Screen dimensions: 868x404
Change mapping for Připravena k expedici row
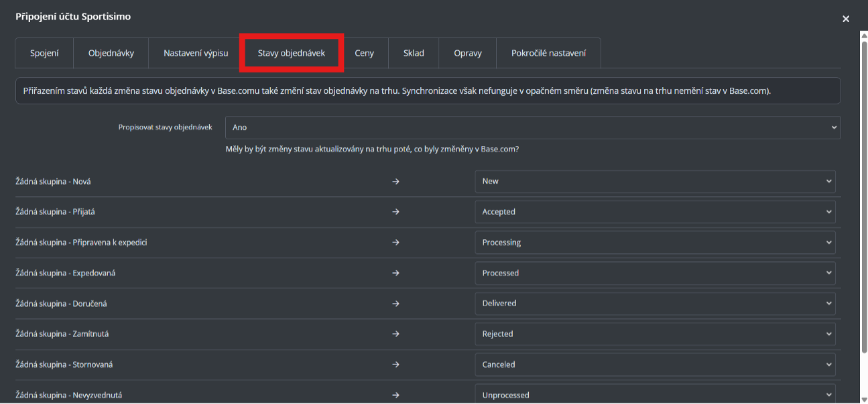pos(655,243)
